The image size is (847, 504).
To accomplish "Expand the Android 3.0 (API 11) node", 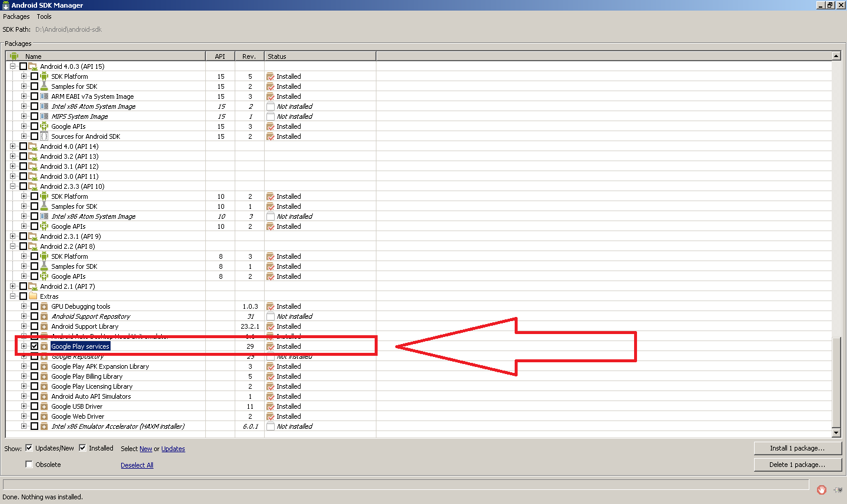I will click(x=12, y=176).
